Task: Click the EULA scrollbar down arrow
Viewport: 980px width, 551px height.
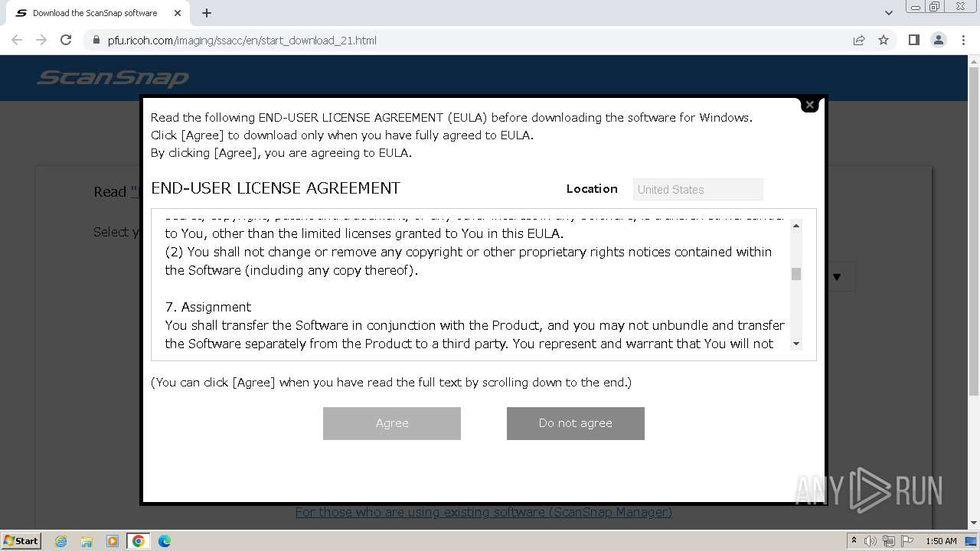Action: [x=796, y=344]
